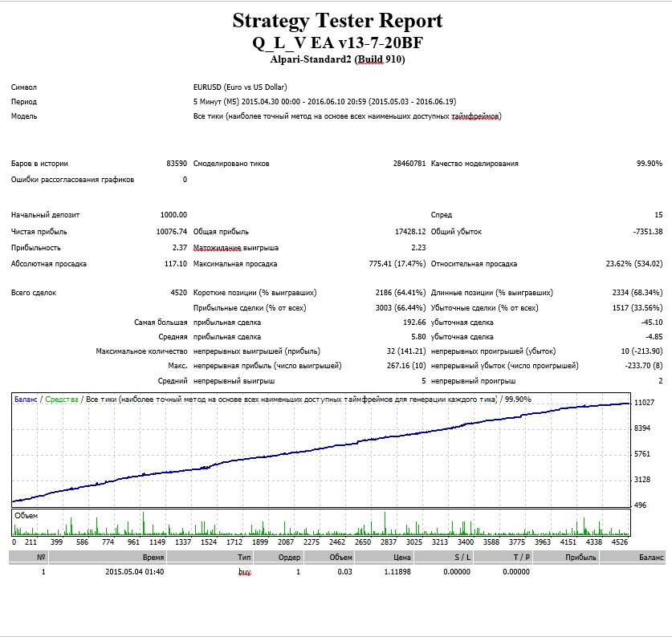Screen dimensions: 672x637
Task: Click trade volume cell 0.03
Action: tap(344, 572)
